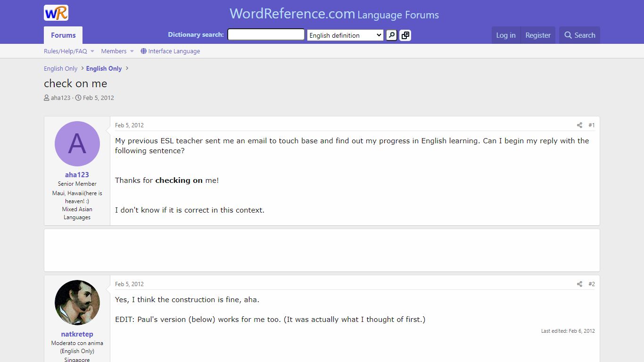Open aha123 username in post #1

click(77, 175)
